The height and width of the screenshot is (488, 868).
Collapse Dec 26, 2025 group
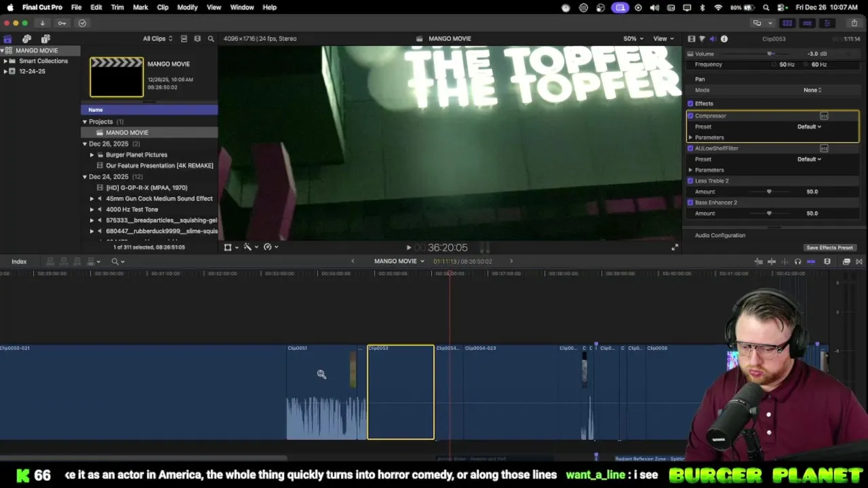(x=85, y=144)
